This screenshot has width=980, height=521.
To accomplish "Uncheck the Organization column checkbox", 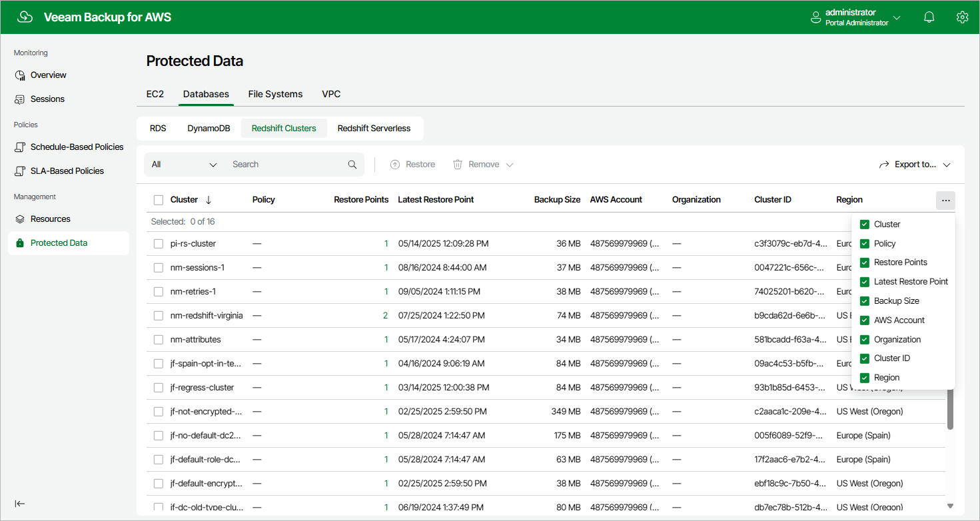I will pyautogui.click(x=865, y=340).
